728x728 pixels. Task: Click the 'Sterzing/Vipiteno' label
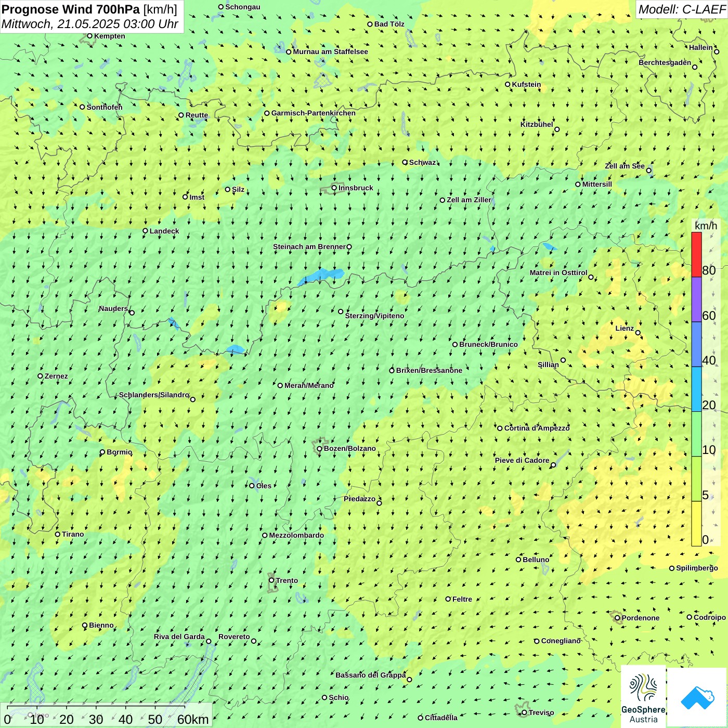tap(374, 316)
